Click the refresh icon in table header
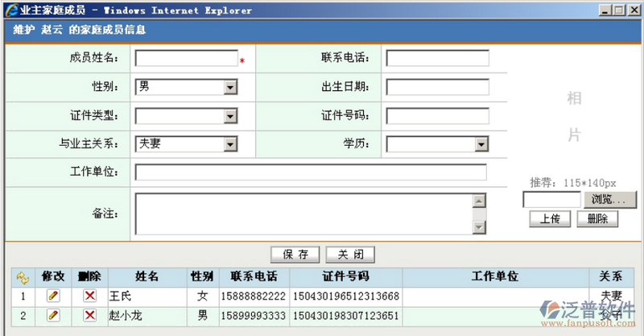Screen dimensions: 644x336 click(22, 277)
